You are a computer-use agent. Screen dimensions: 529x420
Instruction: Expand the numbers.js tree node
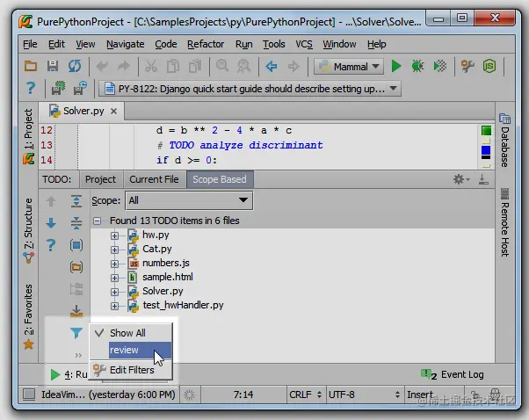point(114,264)
